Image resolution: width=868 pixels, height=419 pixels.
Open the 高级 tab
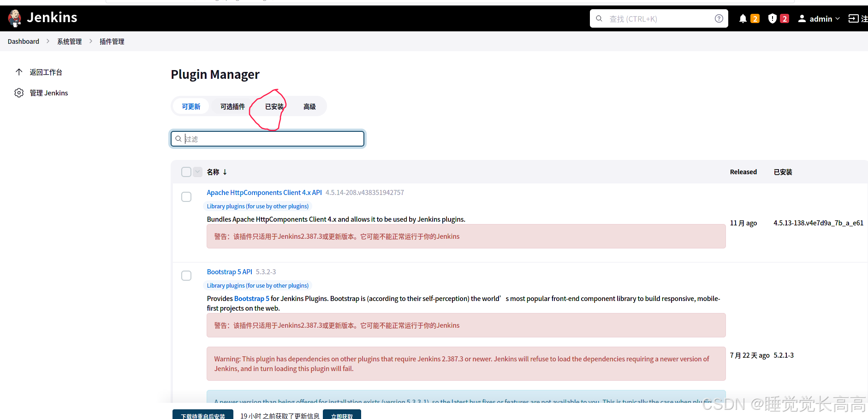point(309,106)
